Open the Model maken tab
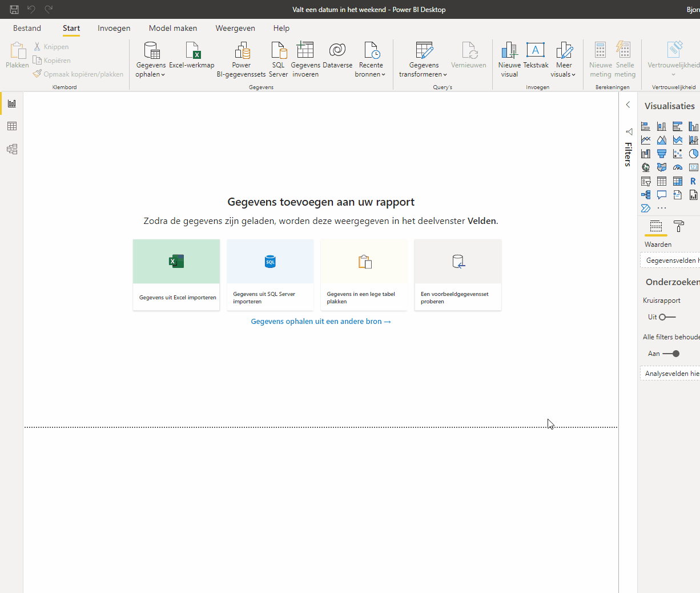 (173, 28)
